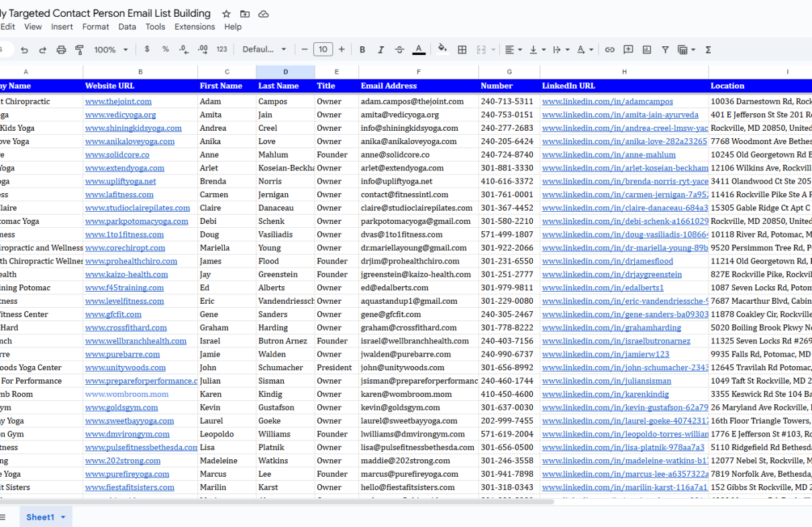Viewport: 812px width, 527px height.
Task: Select column F header
Action: pos(419,72)
